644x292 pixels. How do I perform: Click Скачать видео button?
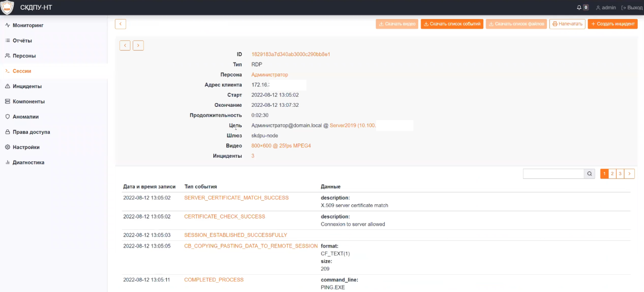click(x=397, y=24)
